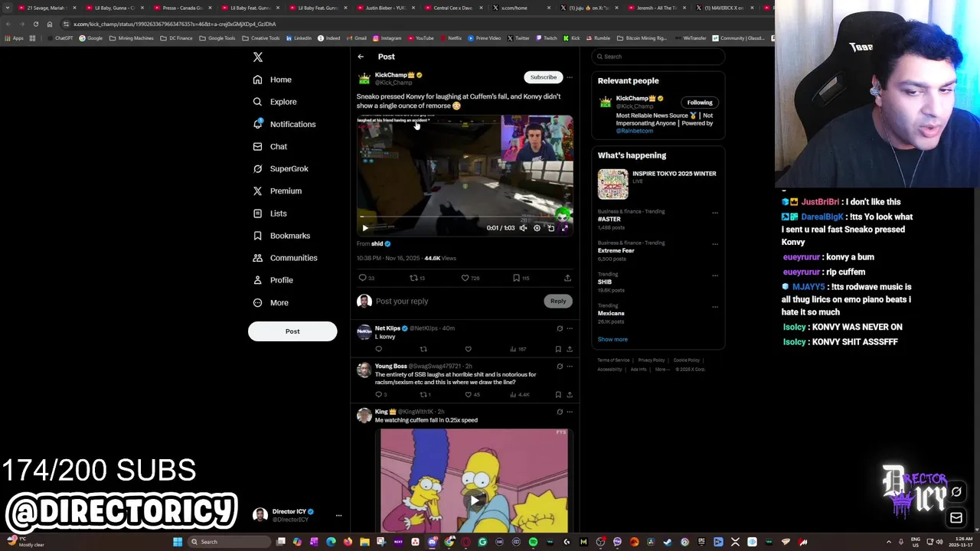
Task: Open options for Extreme Fear trend
Action: pos(715,245)
